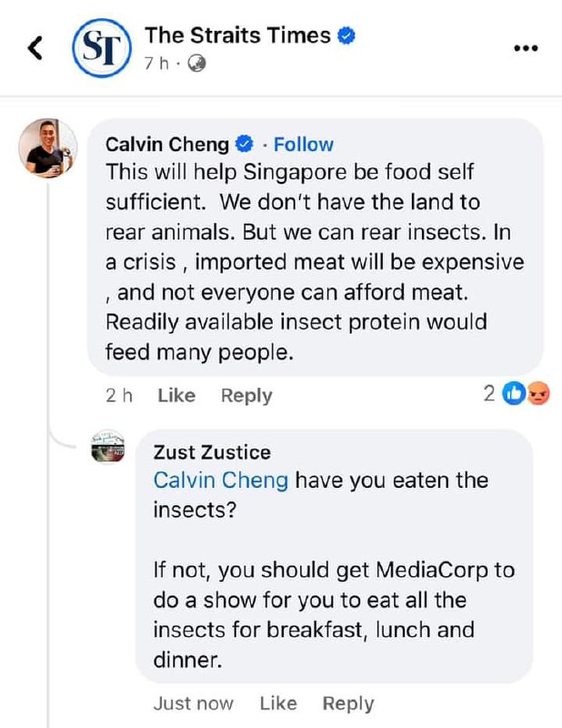Reply to Calvin Cheng's comment

coord(246,395)
